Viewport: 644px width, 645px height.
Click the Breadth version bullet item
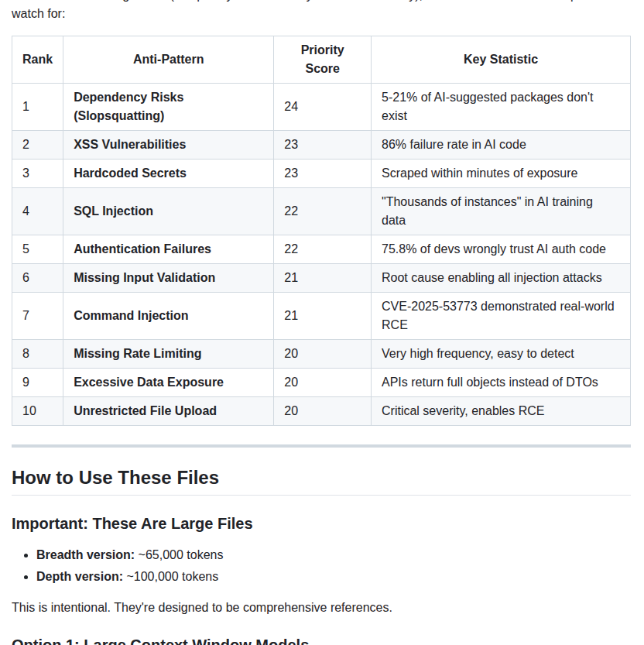coord(129,555)
